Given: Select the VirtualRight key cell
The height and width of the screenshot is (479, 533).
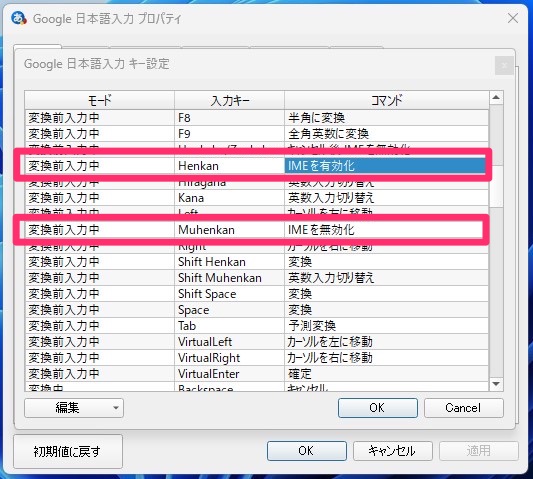Looking at the screenshot, I should pyautogui.click(x=229, y=358).
